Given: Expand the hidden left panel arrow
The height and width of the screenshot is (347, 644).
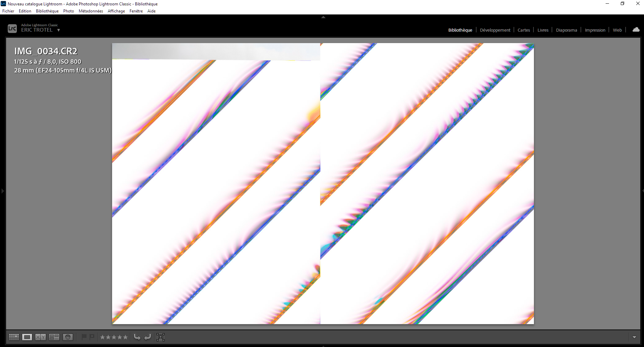Looking at the screenshot, I should click(2, 191).
